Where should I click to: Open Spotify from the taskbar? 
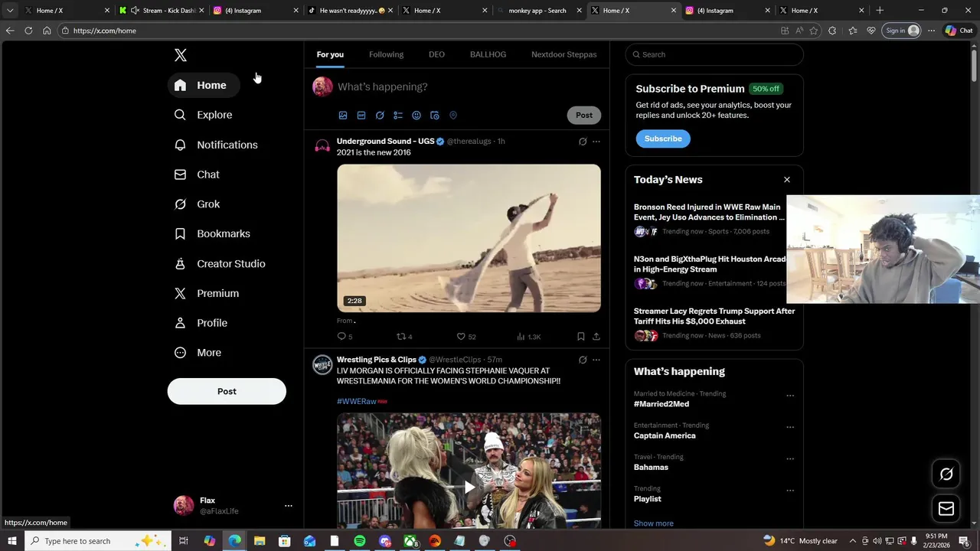pos(360,541)
